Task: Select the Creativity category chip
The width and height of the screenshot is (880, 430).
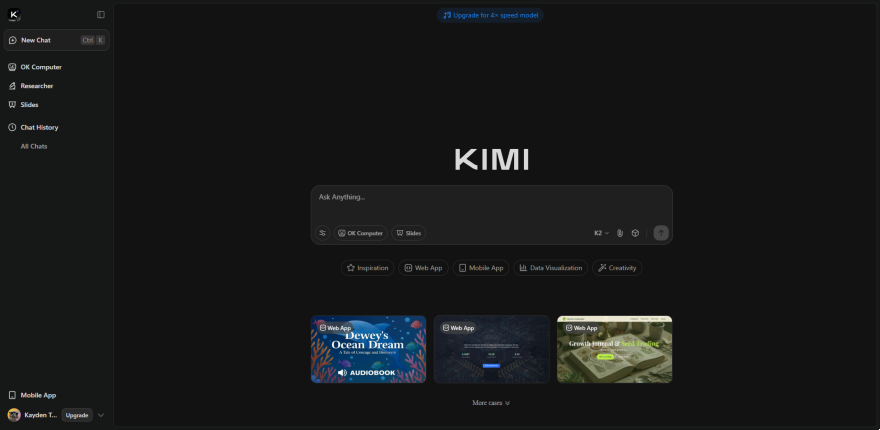Action: point(617,268)
